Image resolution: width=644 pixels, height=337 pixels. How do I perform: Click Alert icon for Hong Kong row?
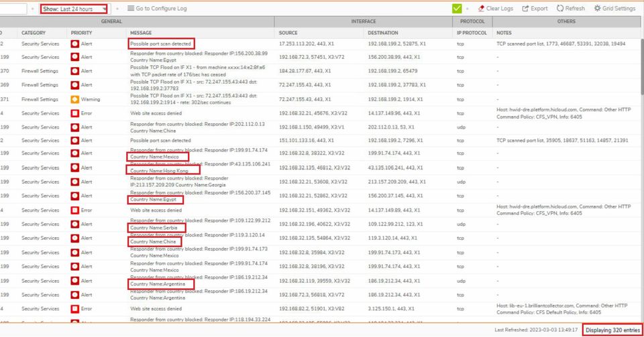(74, 167)
